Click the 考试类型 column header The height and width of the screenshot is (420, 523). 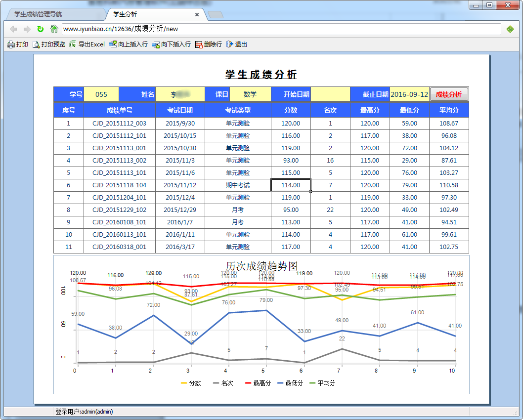pyautogui.click(x=238, y=110)
